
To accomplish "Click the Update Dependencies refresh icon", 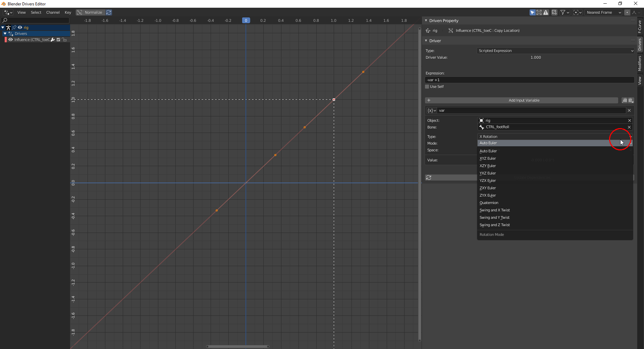I will pyautogui.click(x=429, y=178).
